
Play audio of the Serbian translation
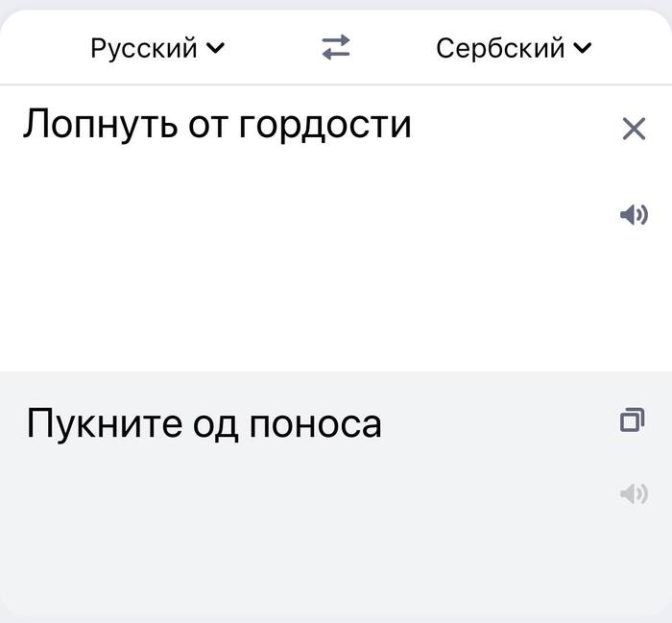[634, 494]
